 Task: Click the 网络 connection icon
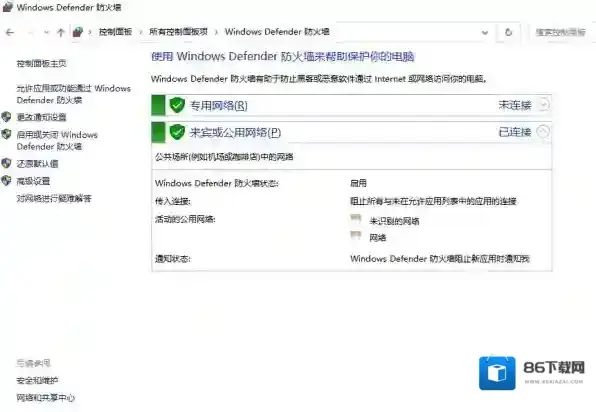(355, 236)
